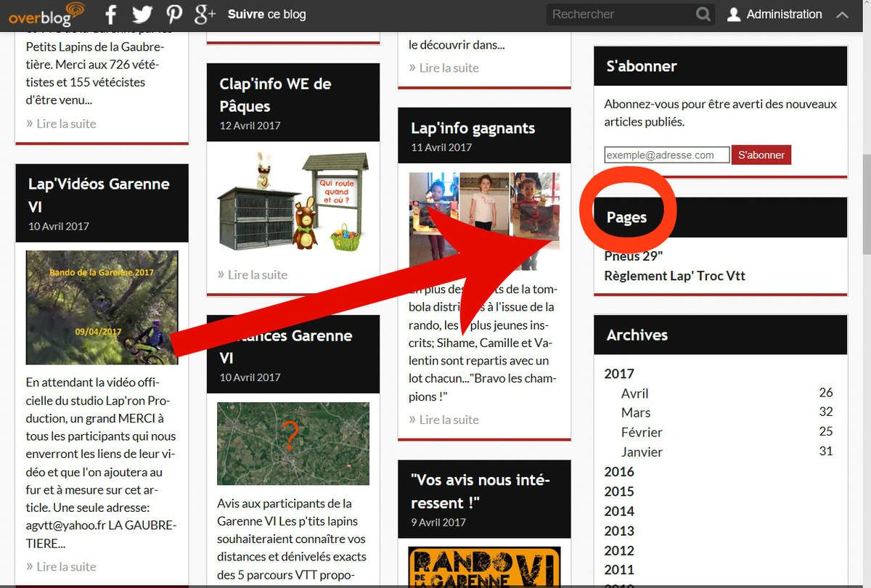Click the 11 Avril 2017 date text
The height and width of the screenshot is (588, 871).
click(441, 147)
